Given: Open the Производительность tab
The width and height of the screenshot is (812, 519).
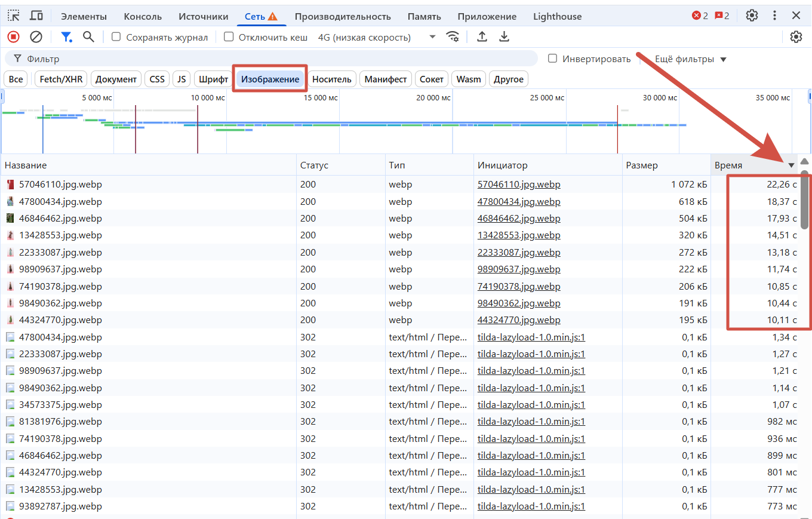Looking at the screenshot, I should coord(343,17).
